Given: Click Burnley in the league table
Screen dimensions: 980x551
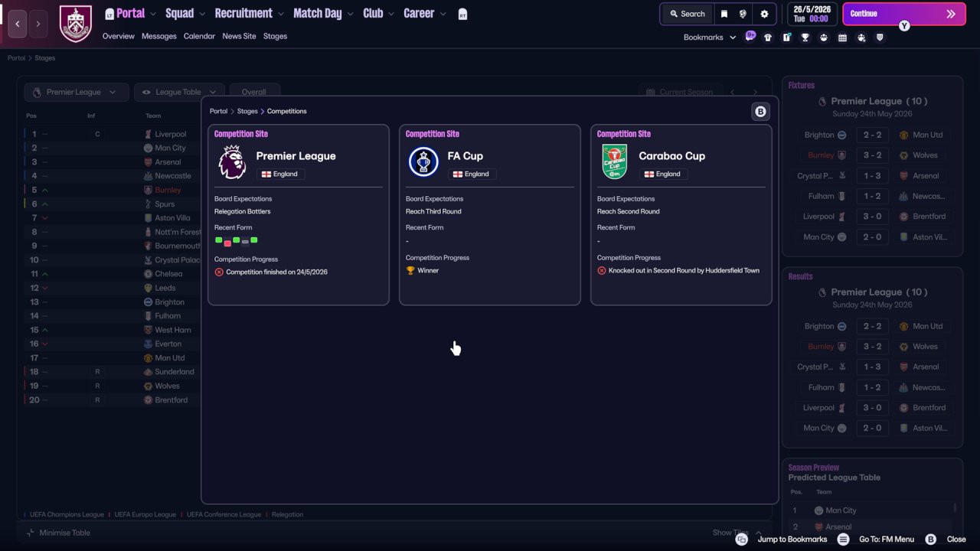Looking at the screenshot, I should 168,190.
